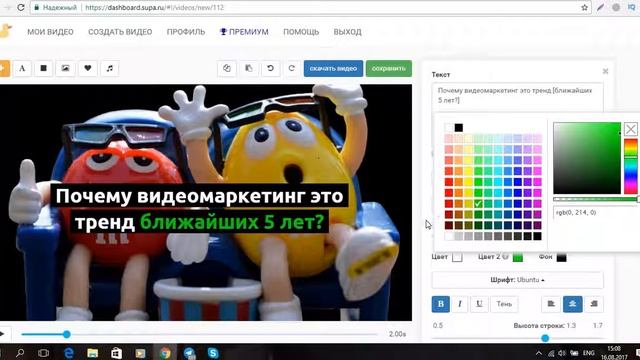Open Task View on taskbar
640x360 pixels.
[43, 353]
